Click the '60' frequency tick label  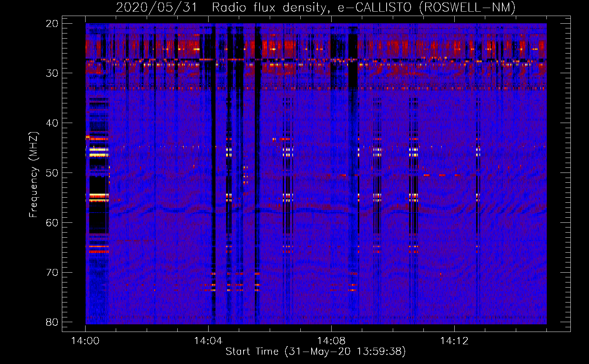coord(52,223)
